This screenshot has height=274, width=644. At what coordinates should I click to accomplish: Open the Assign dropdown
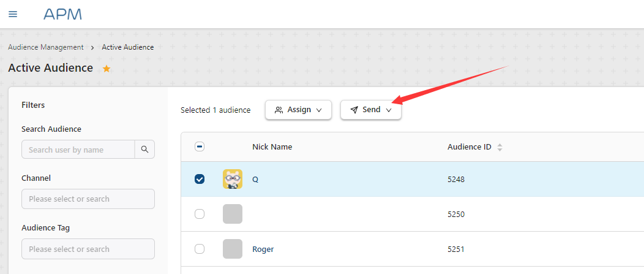pyautogui.click(x=298, y=110)
